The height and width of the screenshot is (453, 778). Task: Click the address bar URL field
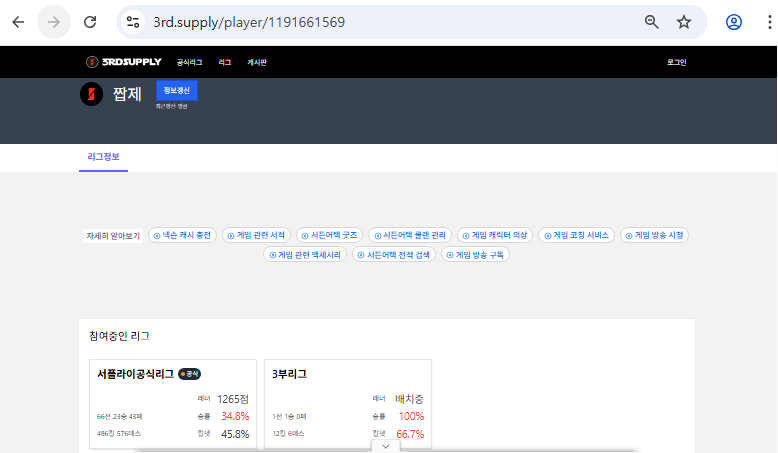[x=380, y=22]
